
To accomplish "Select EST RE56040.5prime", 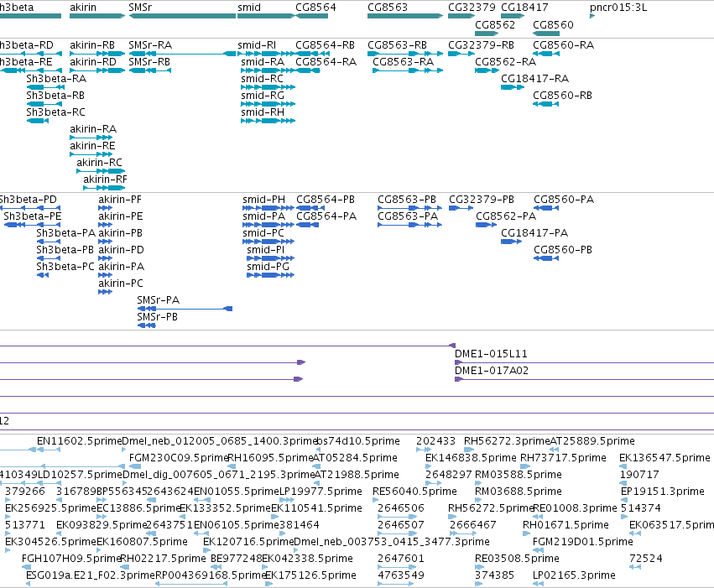I will coord(414,492).
